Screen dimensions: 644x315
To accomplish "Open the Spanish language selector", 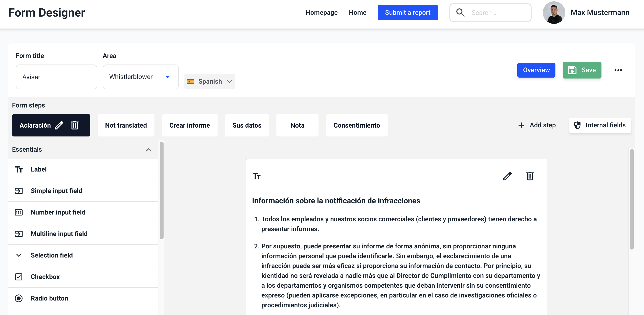I will tap(210, 82).
